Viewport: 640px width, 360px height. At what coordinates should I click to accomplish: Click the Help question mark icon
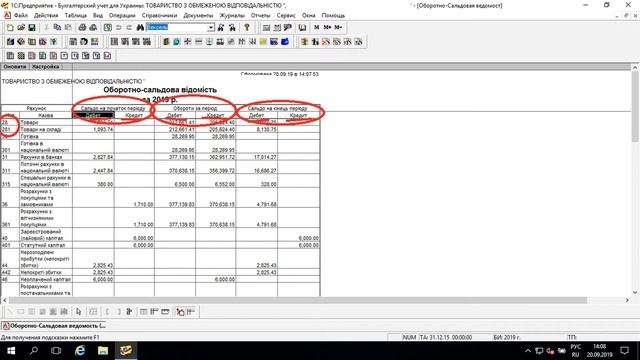point(247,28)
